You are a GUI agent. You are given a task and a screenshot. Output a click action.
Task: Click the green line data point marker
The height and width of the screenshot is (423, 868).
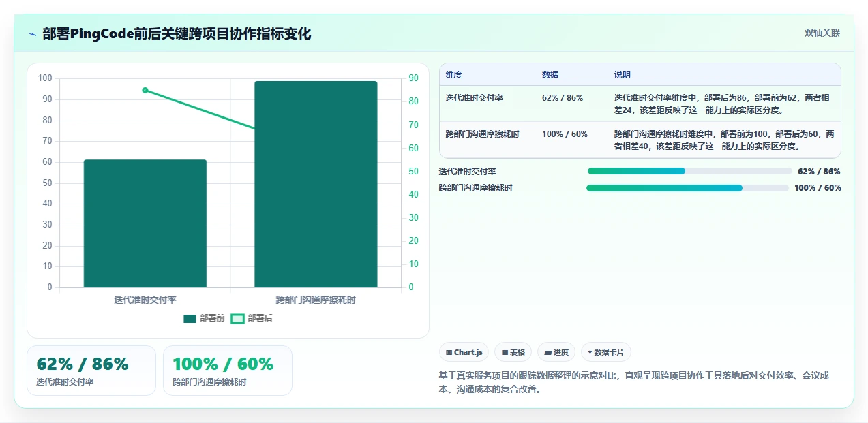click(145, 90)
